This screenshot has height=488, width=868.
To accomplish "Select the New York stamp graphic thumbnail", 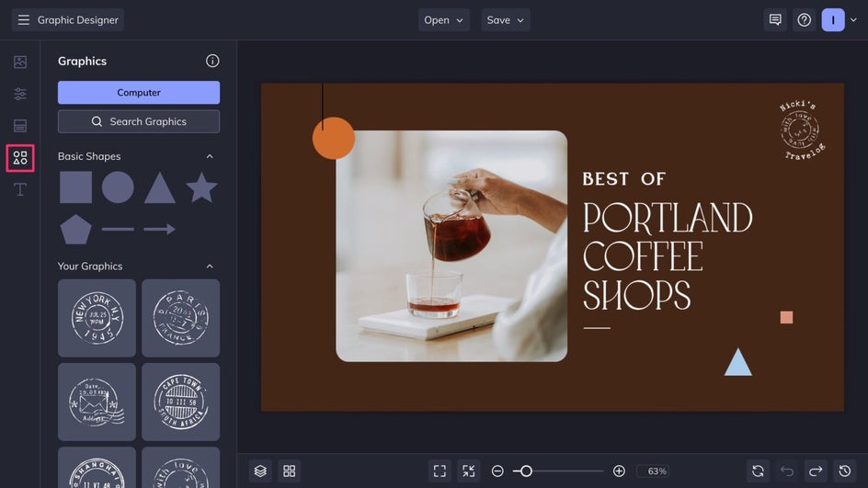I will [97, 318].
